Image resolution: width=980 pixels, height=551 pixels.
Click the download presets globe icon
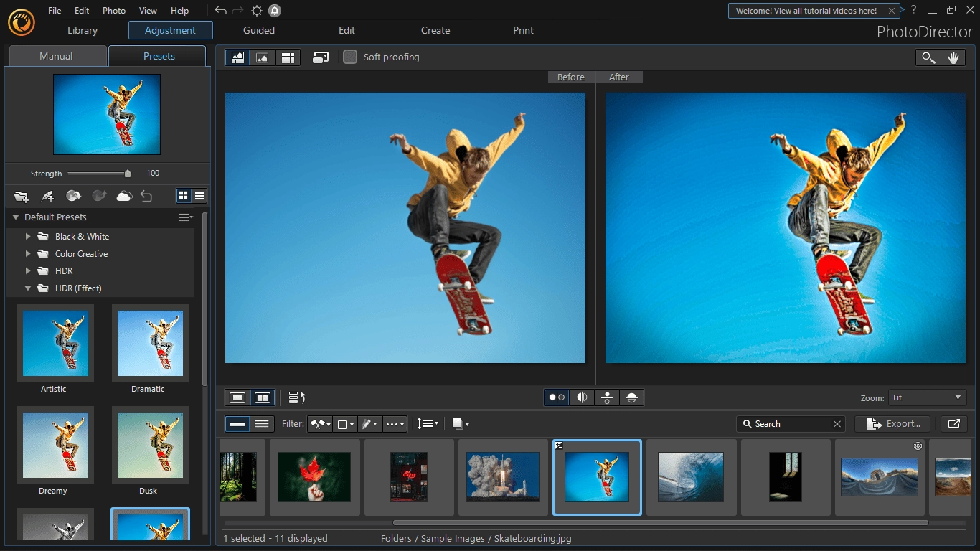pos(73,196)
